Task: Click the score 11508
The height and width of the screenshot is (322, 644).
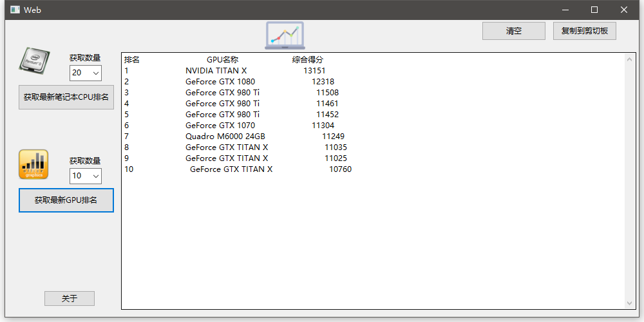Action: click(x=327, y=92)
